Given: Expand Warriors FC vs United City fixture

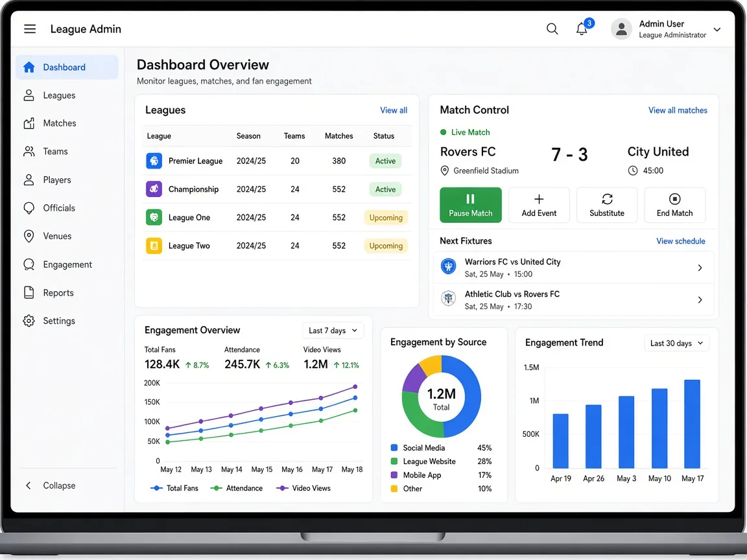Looking at the screenshot, I should tap(700, 268).
